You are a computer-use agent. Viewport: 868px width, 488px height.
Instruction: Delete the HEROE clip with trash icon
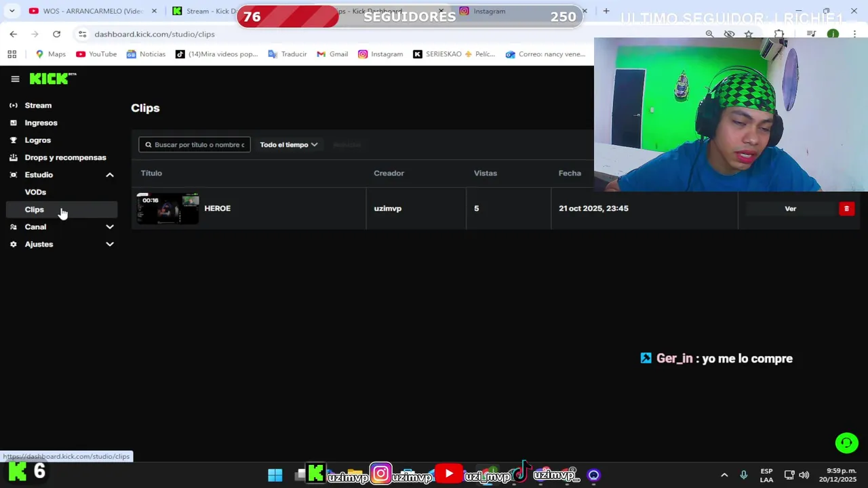click(x=846, y=209)
